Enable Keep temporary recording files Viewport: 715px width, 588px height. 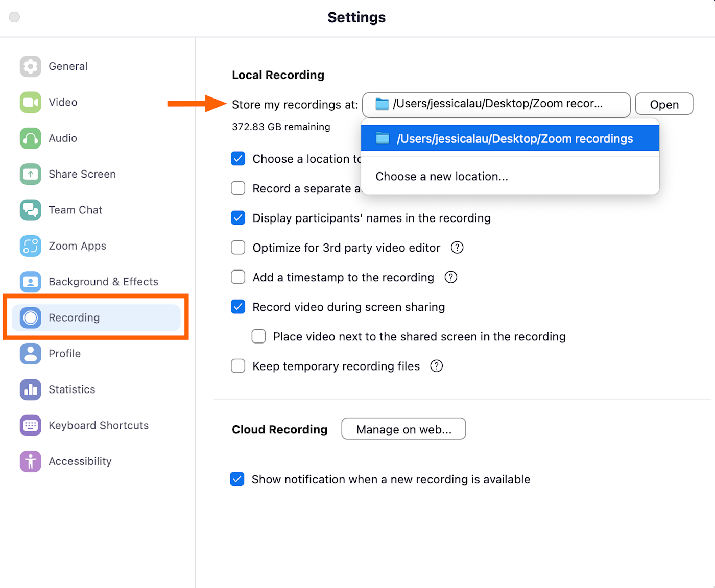coord(238,366)
